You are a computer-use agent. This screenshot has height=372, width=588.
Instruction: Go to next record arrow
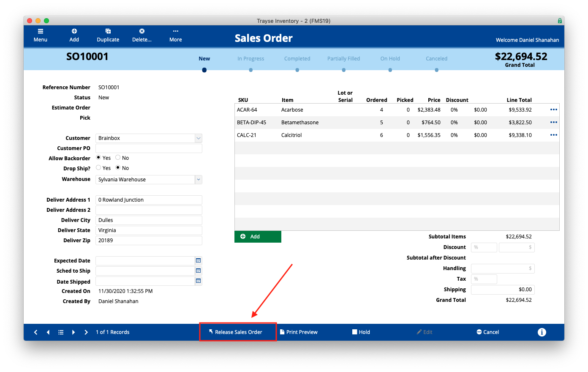point(73,332)
